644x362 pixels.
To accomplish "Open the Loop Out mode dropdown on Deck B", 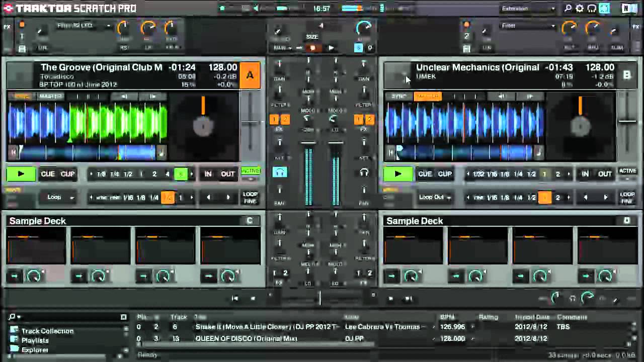I will pyautogui.click(x=435, y=198).
